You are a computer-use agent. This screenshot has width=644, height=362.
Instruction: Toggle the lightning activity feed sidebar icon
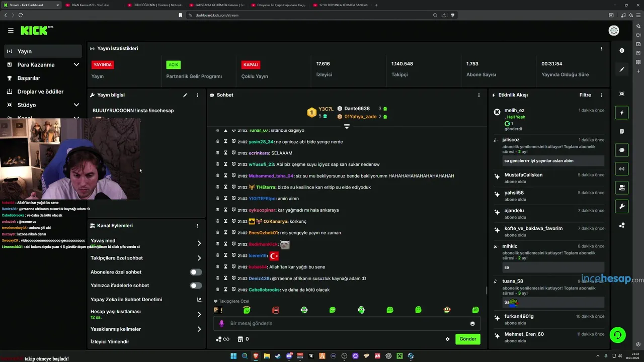[x=622, y=113]
